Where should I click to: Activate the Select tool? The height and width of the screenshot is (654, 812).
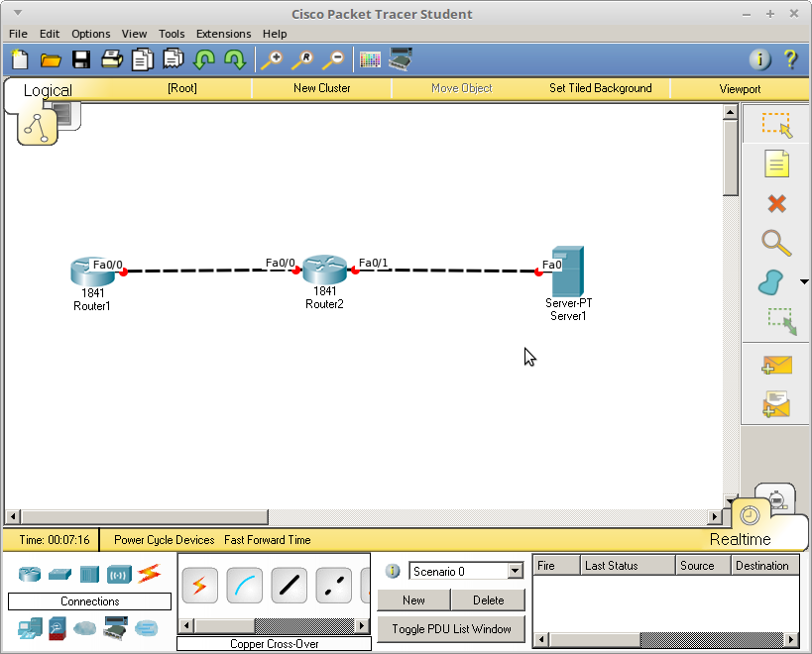[776, 125]
